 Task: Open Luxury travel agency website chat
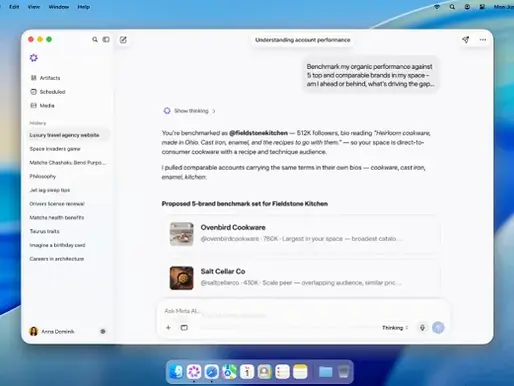point(68,135)
